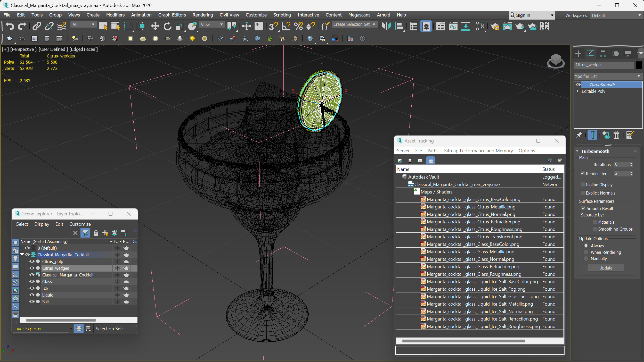Image resolution: width=644 pixels, height=362 pixels.
Task: Select the Rotate transform tool
Action: (x=167, y=26)
